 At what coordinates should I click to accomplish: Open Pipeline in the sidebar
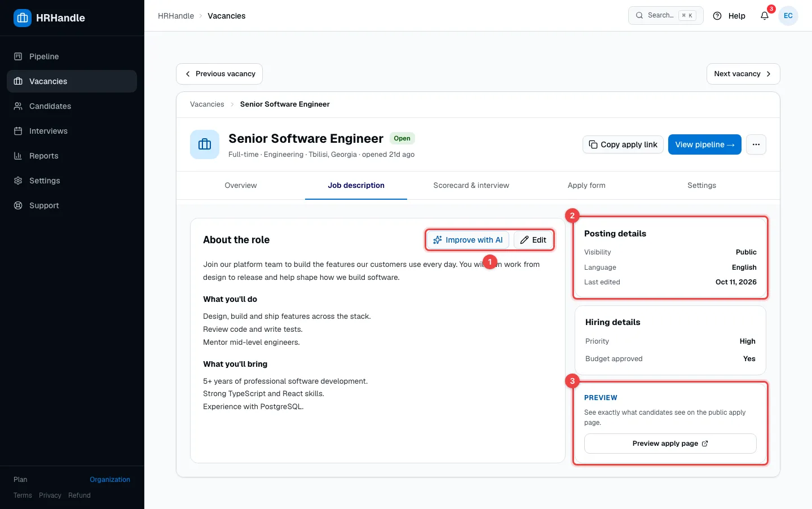pyautogui.click(x=72, y=56)
